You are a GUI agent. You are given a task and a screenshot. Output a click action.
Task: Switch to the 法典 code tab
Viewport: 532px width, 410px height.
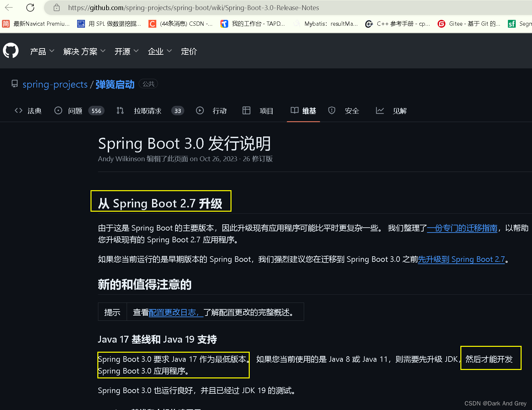pos(28,111)
